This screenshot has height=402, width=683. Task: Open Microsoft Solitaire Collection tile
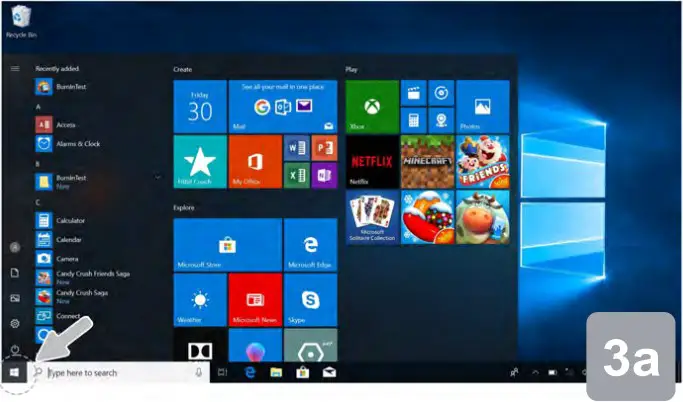[x=372, y=217]
